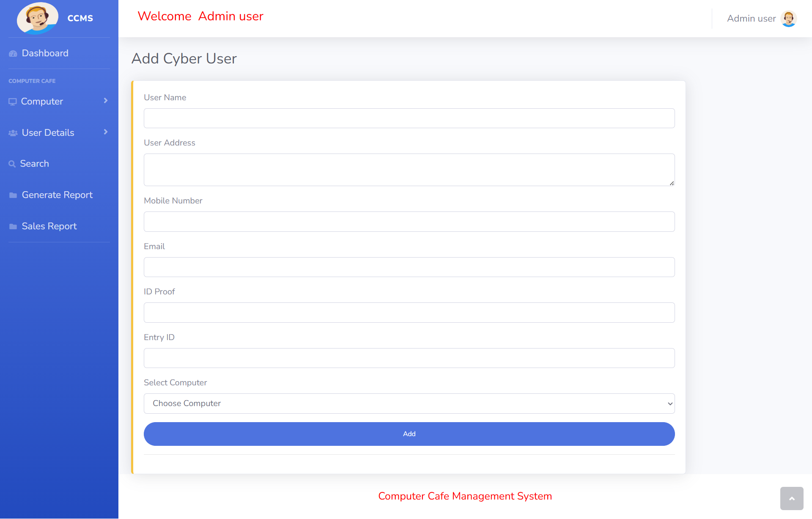This screenshot has height=519, width=812.
Task: Click the scroll-to-top arrow button
Action: pyautogui.click(x=792, y=499)
